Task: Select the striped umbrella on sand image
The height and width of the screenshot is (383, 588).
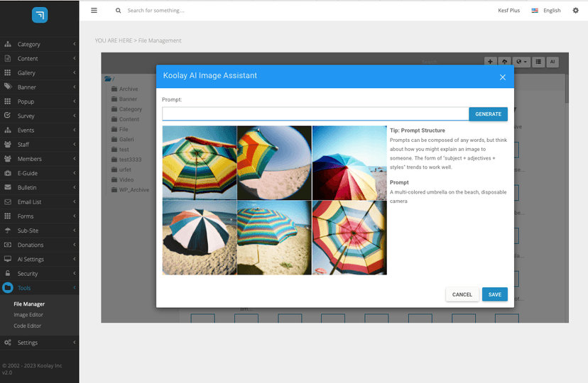Action: pyautogui.click(x=274, y=238)
